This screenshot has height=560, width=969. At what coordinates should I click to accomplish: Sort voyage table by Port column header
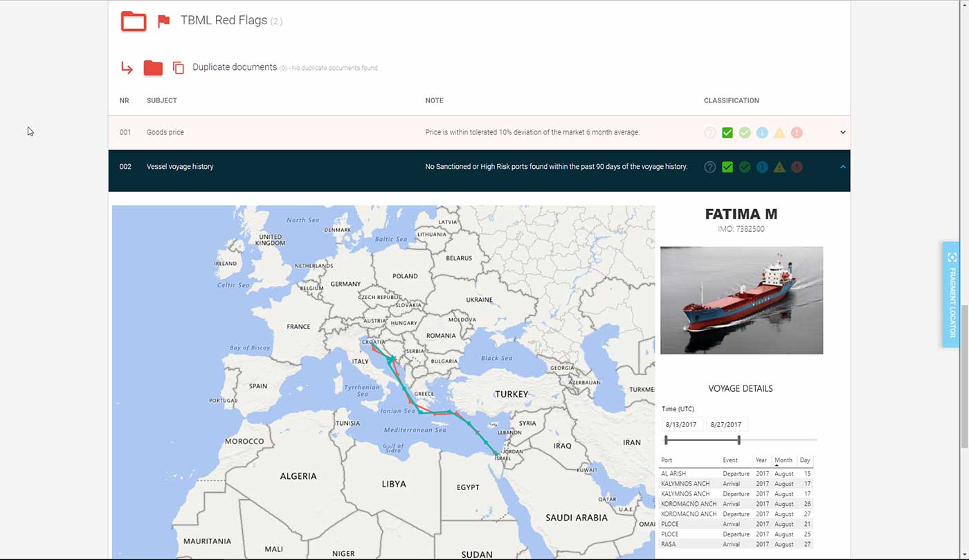coord(667,460)
